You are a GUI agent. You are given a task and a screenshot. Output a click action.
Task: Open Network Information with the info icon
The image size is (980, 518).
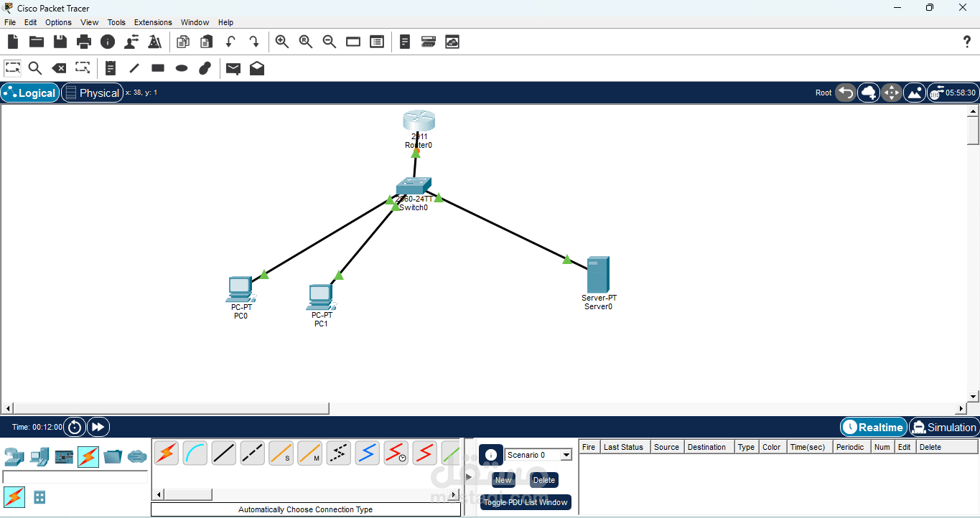pyautogui.click(x=108, y=42)
